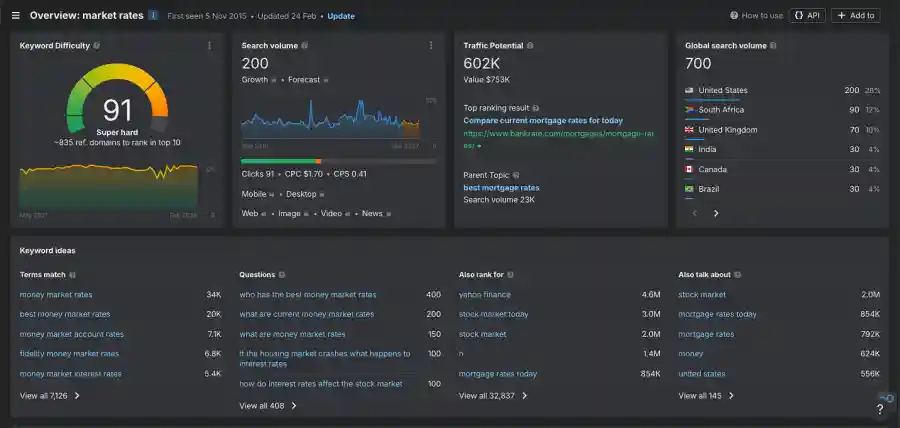This screenshot has height=428, width=900.
Task: Open Keyword Difficulty card three-dot menu
Action: click(209, 45)
